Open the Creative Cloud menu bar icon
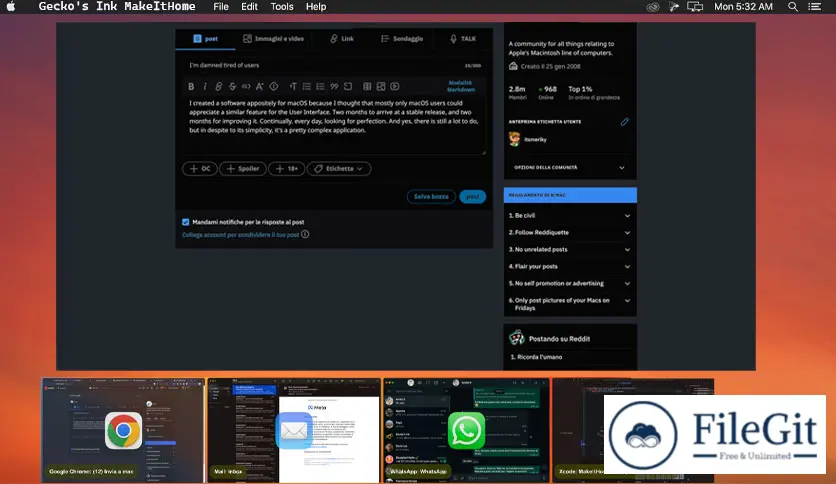 tap(653, 7)
